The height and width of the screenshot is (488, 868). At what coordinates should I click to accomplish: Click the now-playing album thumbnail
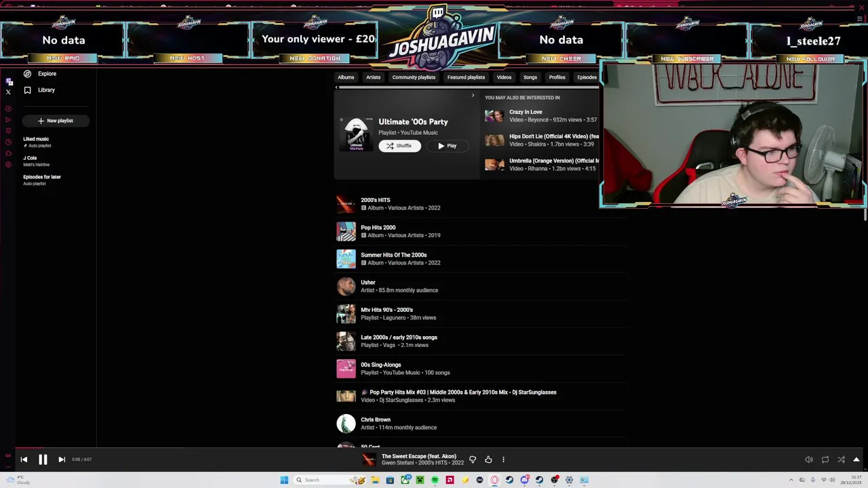(369, 460)
